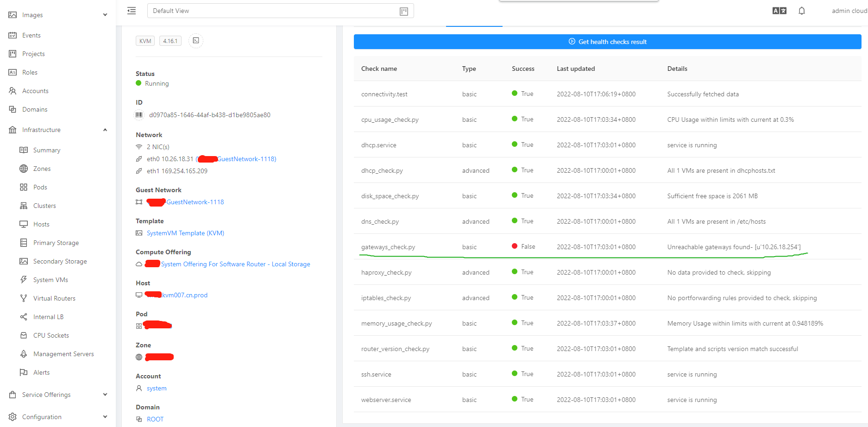Select router_version_check.py check name
The width and height of the screenshot is (868, 427).
[x=395, y=349]
